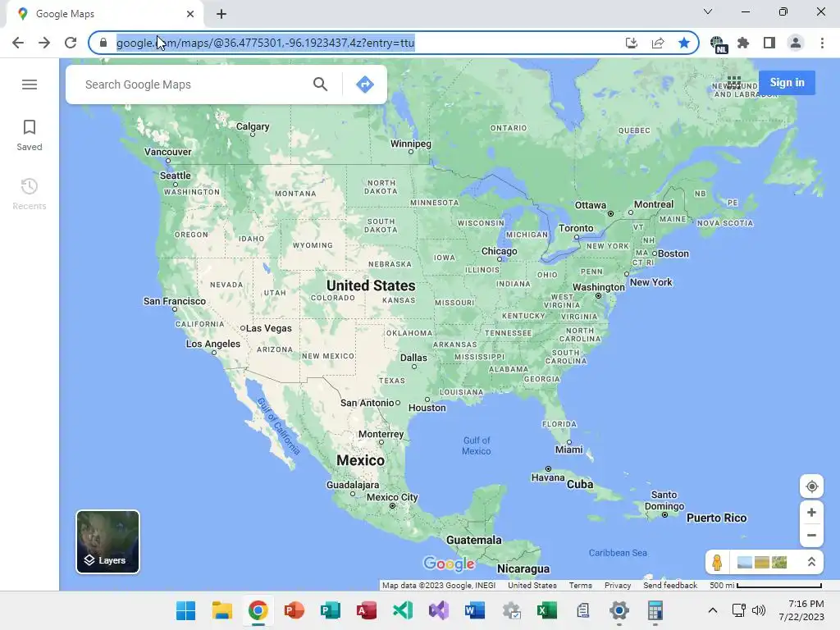The height and width of the screenshot is (630, 840).
Task: Open the Google Maps hamburger menu
Action: [30, 84]
